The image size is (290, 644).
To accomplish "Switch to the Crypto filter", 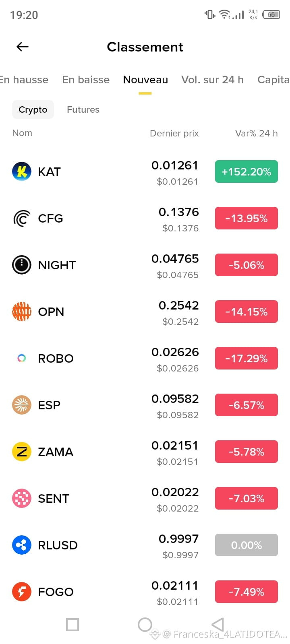I will (33, 109).
